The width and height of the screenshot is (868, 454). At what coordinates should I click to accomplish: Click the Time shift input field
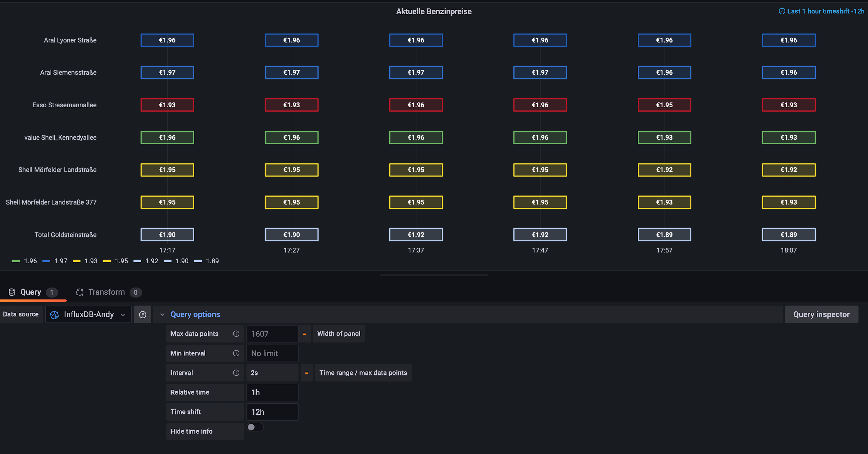coord(272,412)
